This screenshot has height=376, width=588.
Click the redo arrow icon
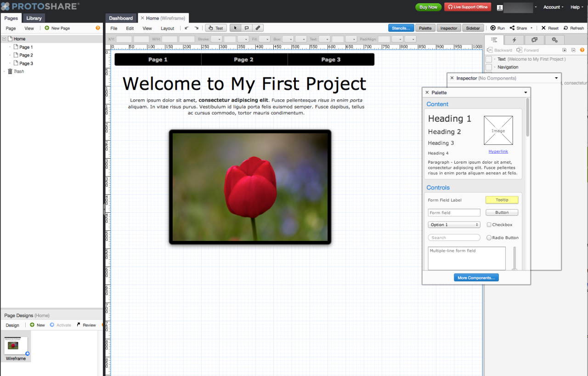click(x=196, y=28)
